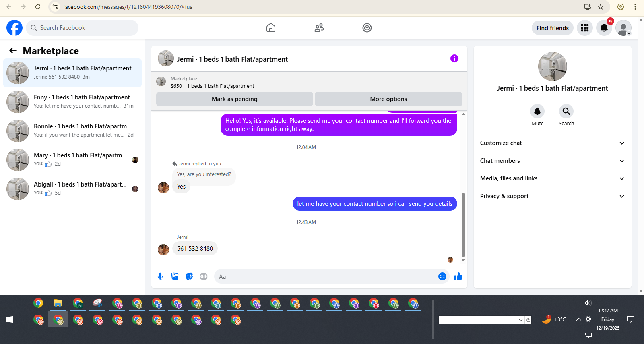Click the large listing thumbnail in info panel

[553, 66]
